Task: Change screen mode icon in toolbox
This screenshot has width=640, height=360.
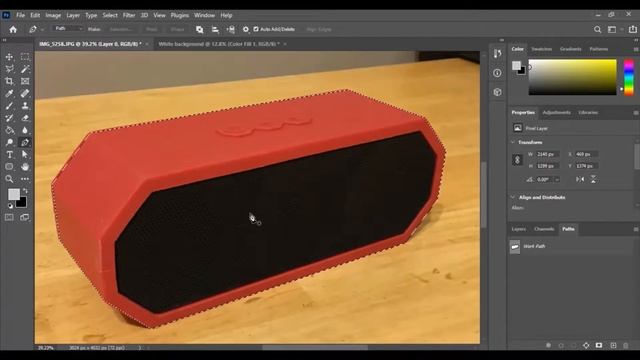Action: click(25, 218)
